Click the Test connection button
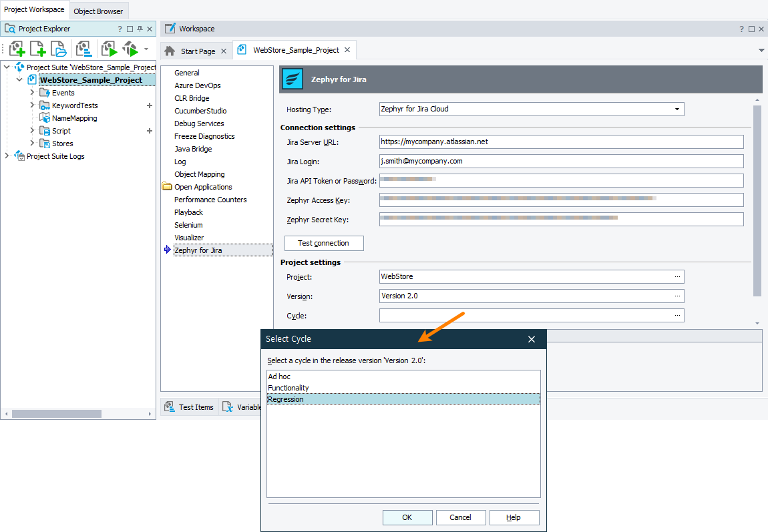The width and height of the screenshot is (768, 532). point(324,243)
